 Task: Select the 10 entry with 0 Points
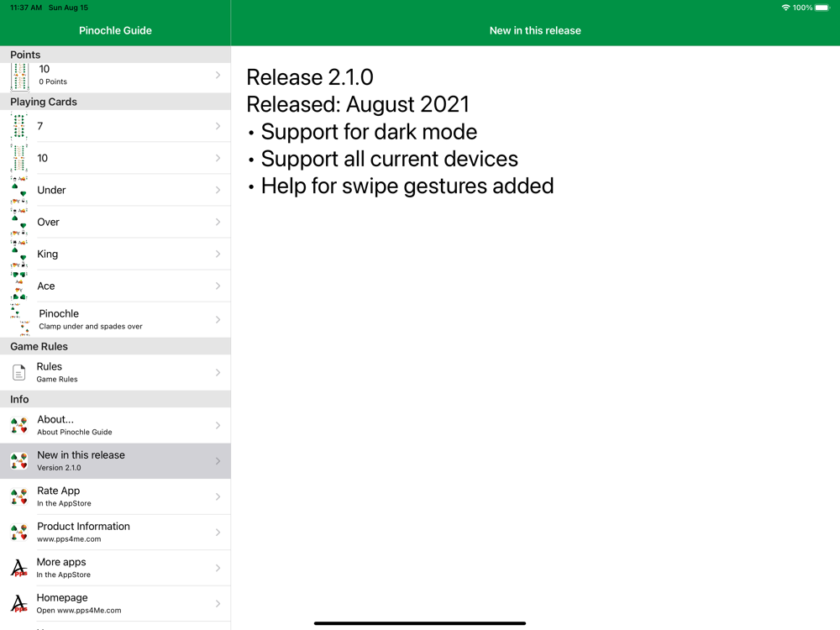click(x=115, y=76)
